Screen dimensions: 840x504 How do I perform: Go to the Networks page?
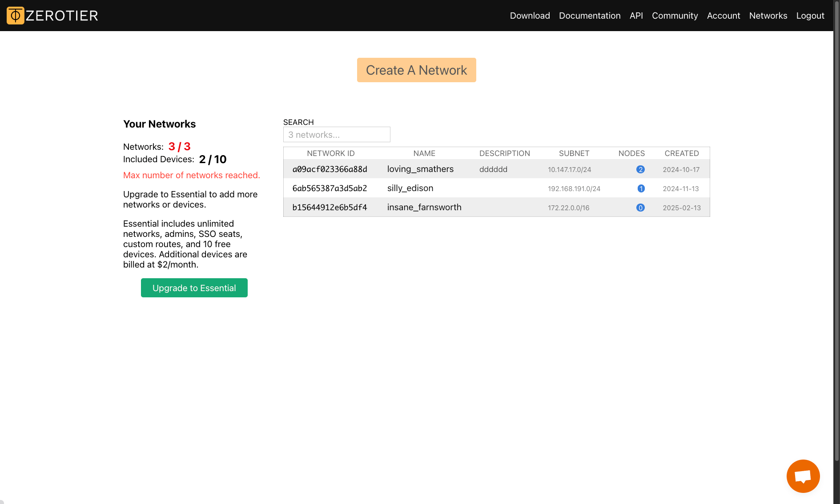(x=768, y=15)
